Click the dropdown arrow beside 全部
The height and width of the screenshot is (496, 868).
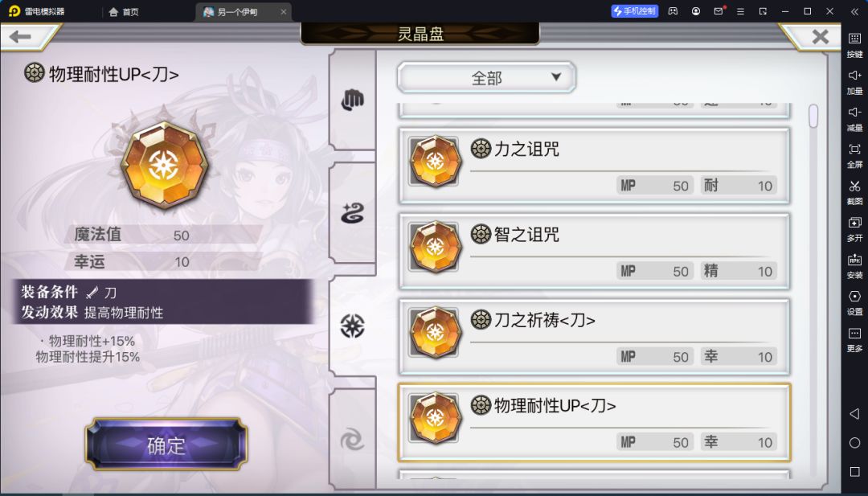[556, 77]
